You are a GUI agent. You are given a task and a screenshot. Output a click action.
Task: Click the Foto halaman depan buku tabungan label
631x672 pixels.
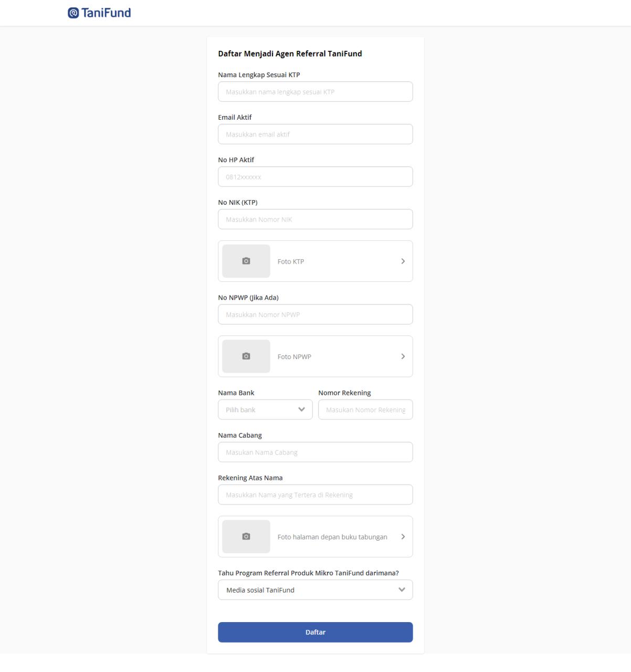click(x=332, y=537)
